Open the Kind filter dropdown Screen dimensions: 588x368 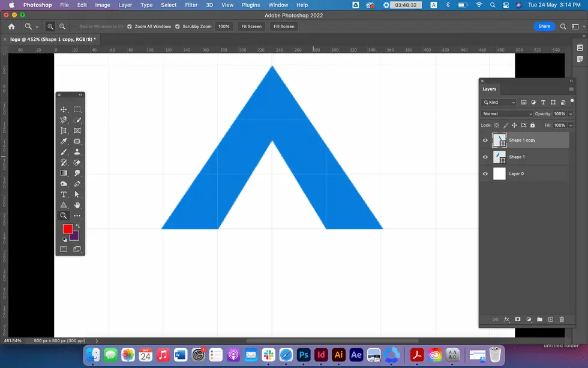[498, 102]
